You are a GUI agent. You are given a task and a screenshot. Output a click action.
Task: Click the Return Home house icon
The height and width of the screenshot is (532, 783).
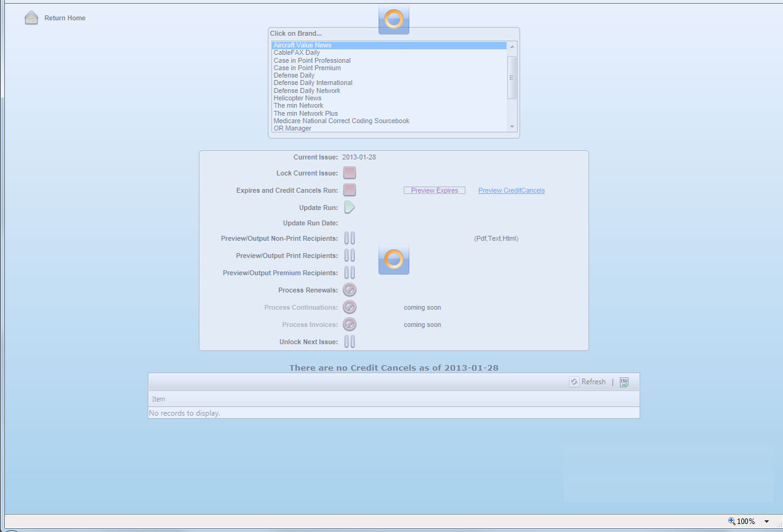31,18
